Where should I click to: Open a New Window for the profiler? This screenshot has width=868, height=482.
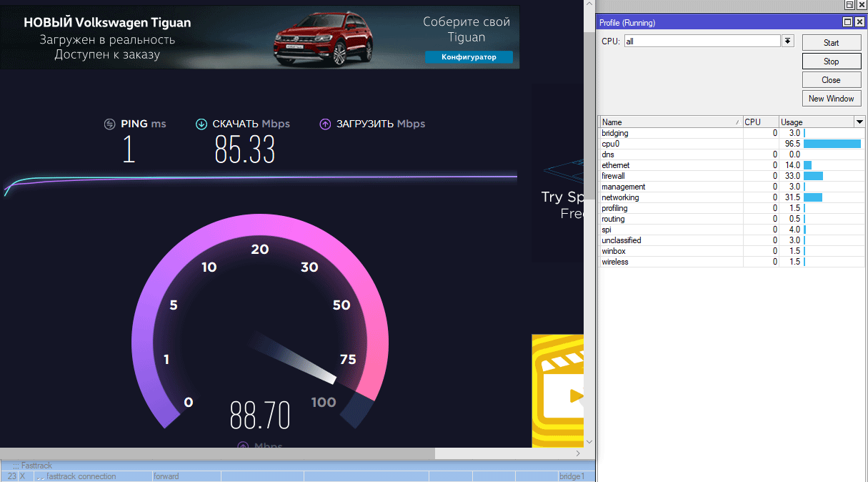tap(831, 99)
